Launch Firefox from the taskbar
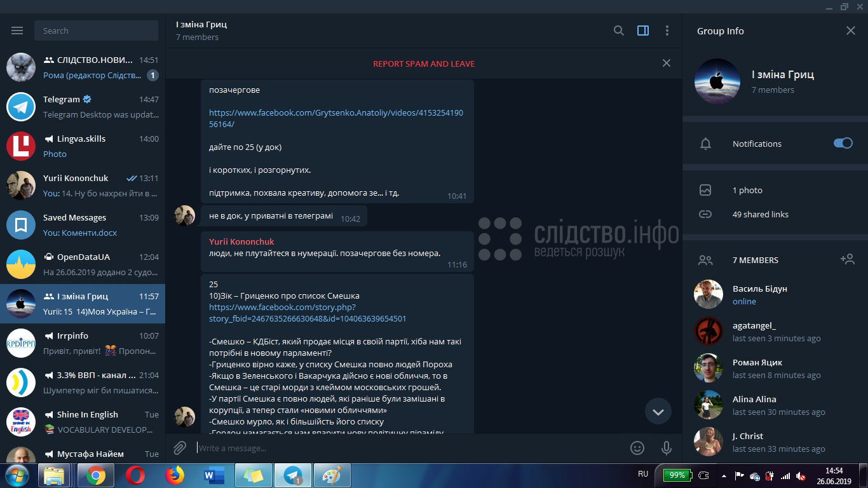The width and height of the screenshot is (868, 488). tap(174, 475)
